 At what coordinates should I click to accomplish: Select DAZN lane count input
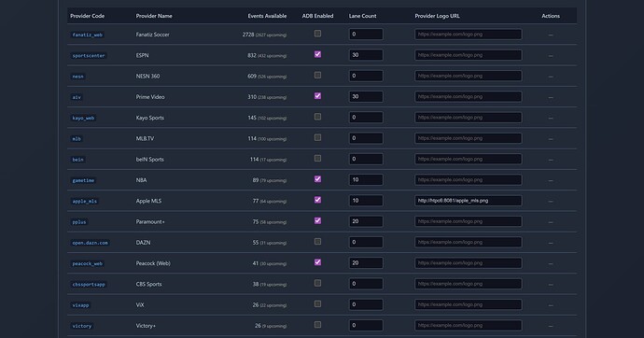pyautogui.click(x=366, y=242)
